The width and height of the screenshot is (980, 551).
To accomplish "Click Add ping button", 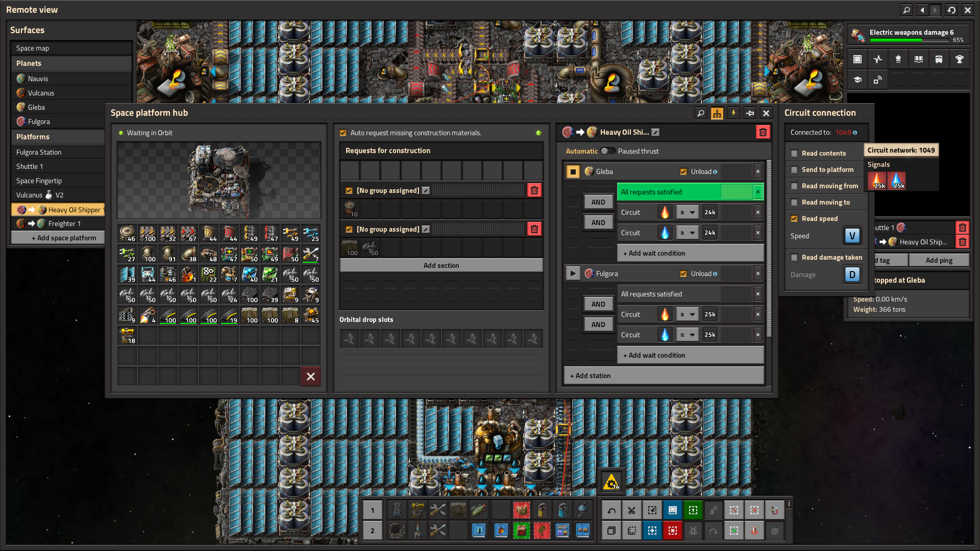I will pos(939,260).
